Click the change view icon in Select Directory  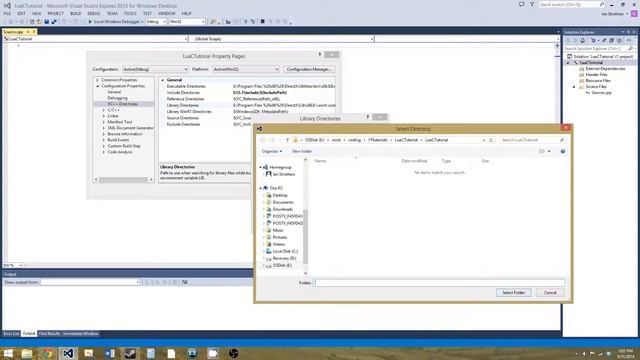pos(542,151)
